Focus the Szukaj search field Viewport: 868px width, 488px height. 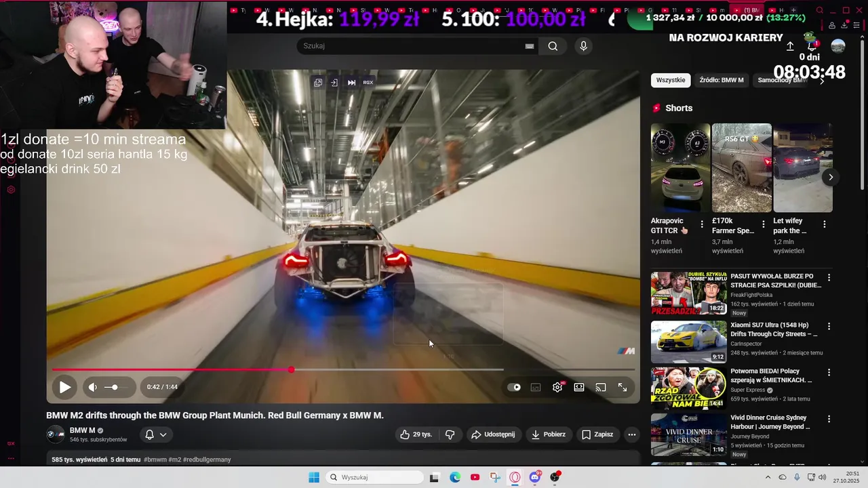tap(410, 46)
